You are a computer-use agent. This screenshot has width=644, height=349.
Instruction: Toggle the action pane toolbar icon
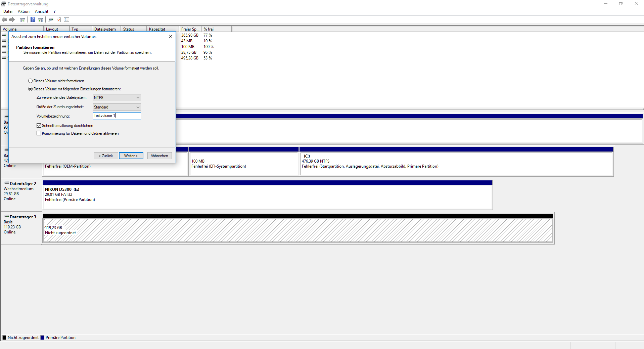(x=41, y=19)
